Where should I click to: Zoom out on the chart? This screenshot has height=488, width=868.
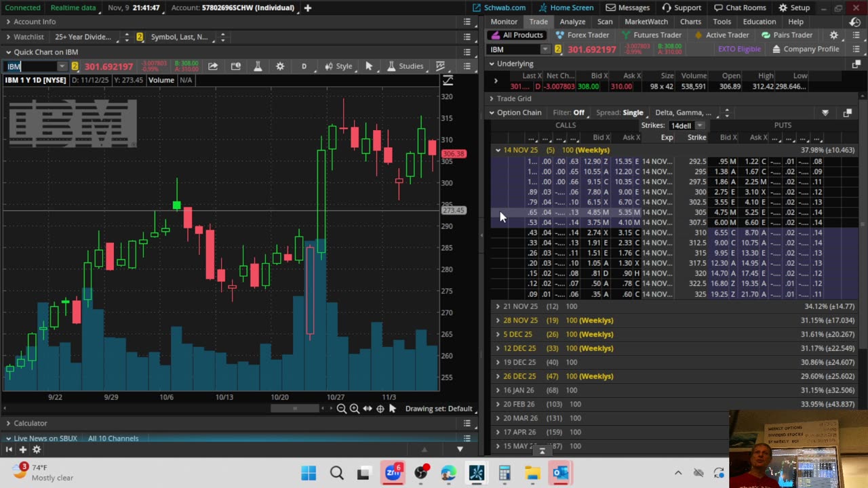click(x=342, y=409)
